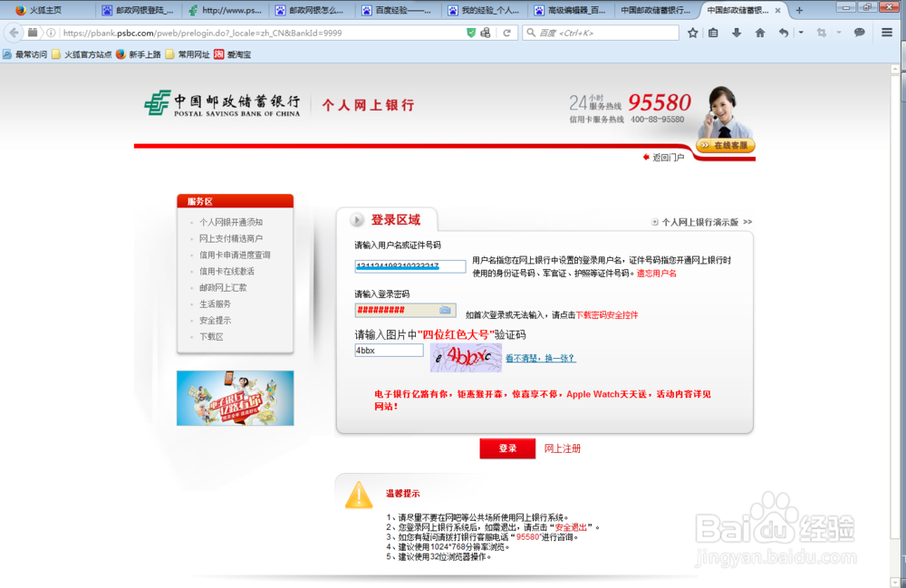The image size is (906, 588).
Task: Click the site information icon in address bar
Action: (51, 33)
